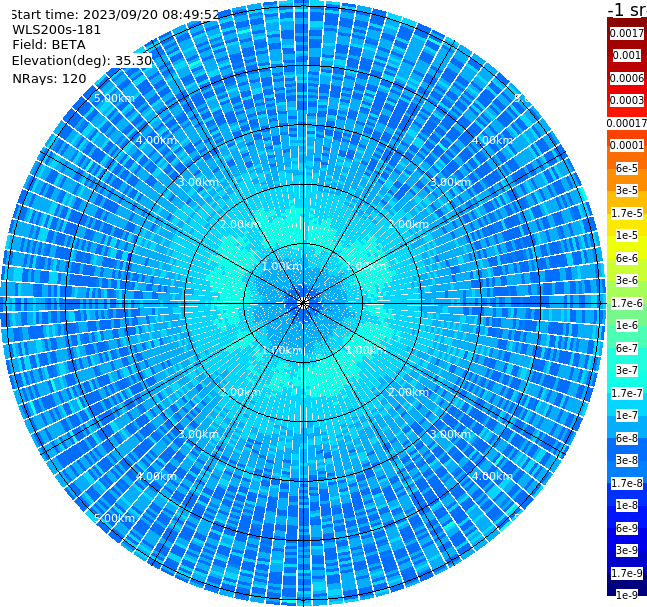Select the 2.00km ring label in upper-right quadrant
Screen dimensions: 647x607
pyautogui.click(x=408, y=224)
